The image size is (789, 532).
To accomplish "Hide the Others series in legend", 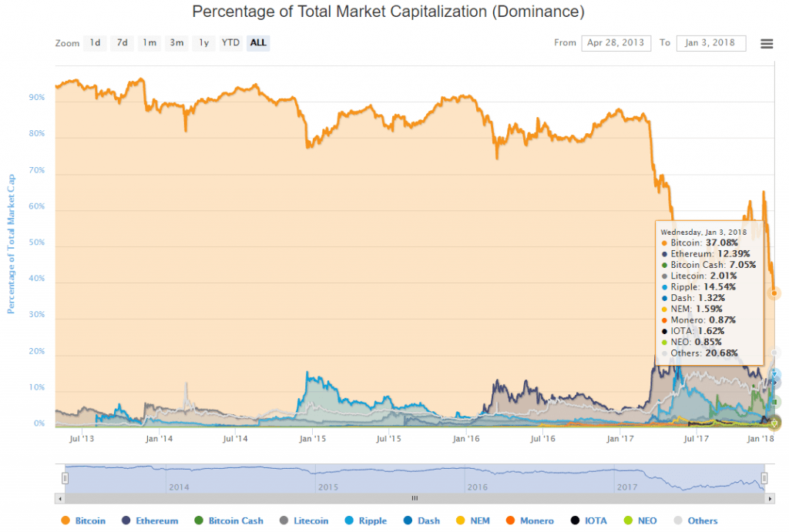I will 702,521.
